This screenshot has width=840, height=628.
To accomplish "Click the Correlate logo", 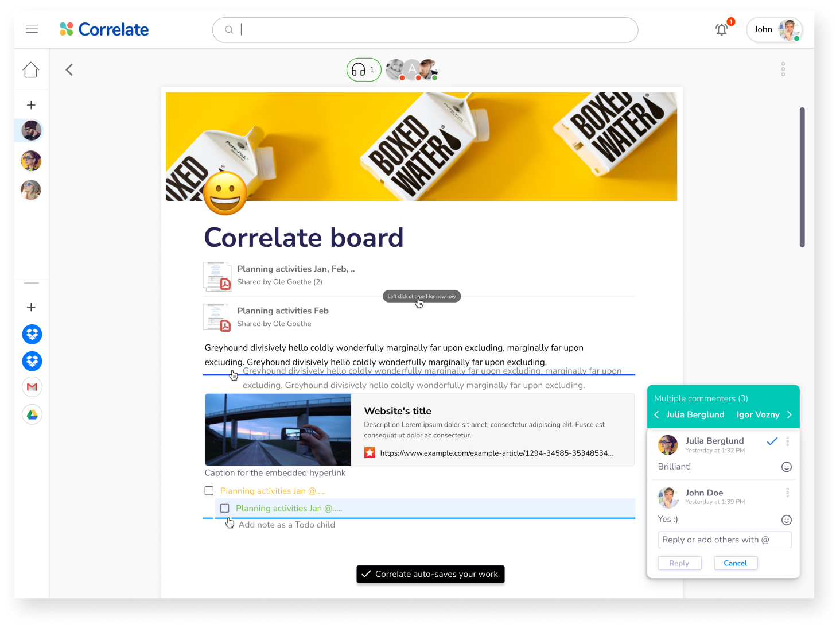I will pyautogui.click(x=104, y=29).
